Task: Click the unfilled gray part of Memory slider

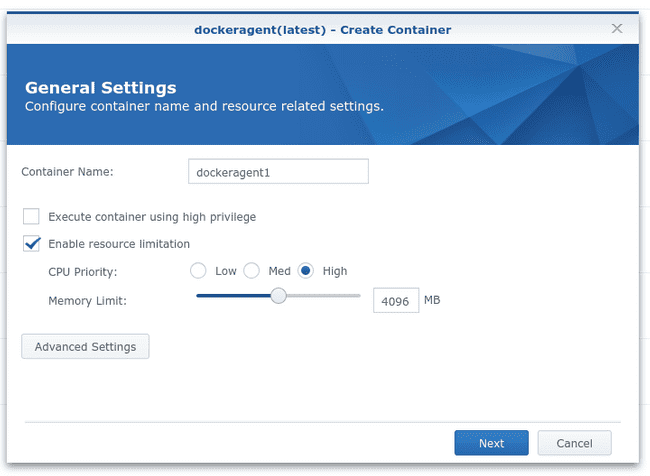Action: 324,296
